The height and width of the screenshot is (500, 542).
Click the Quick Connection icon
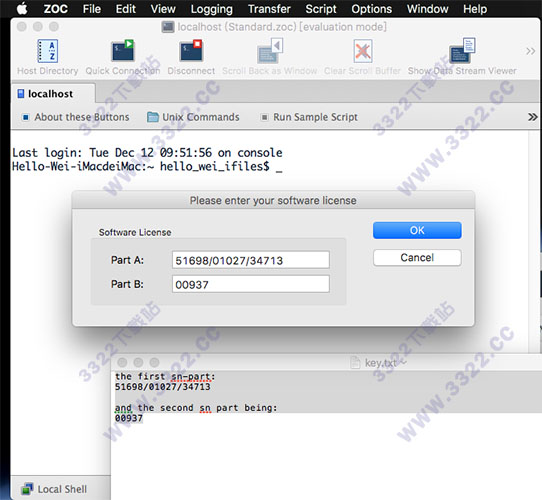pos(123,50)
